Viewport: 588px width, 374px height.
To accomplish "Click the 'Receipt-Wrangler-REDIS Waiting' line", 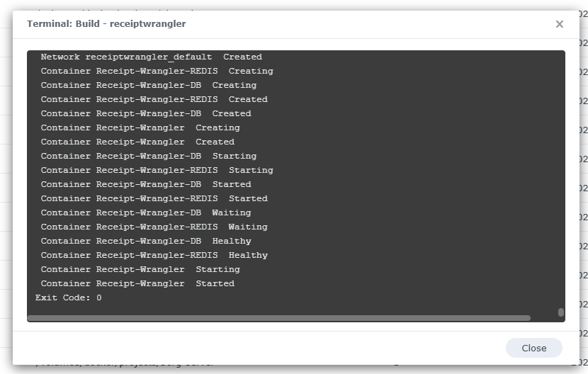I will click(x=154, y=227).
